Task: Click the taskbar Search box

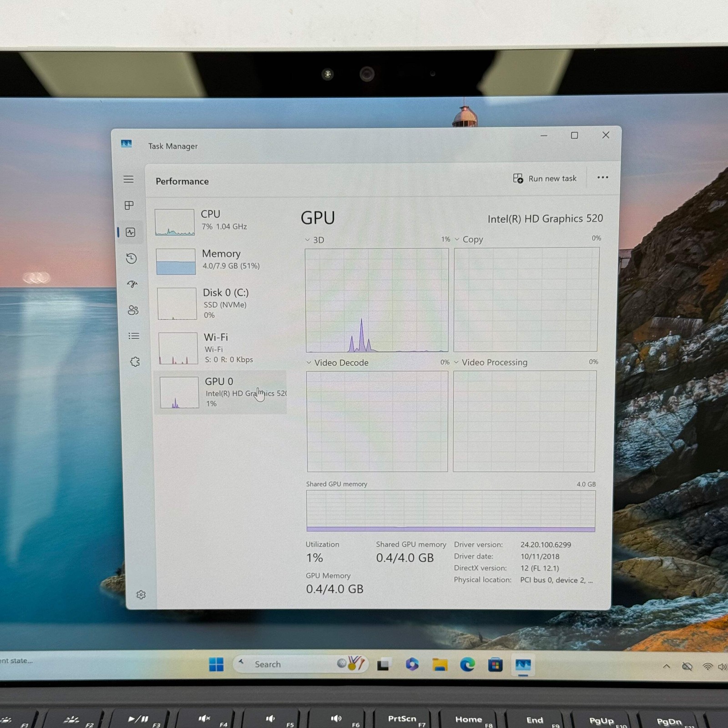Action: [x=300, y=664]
